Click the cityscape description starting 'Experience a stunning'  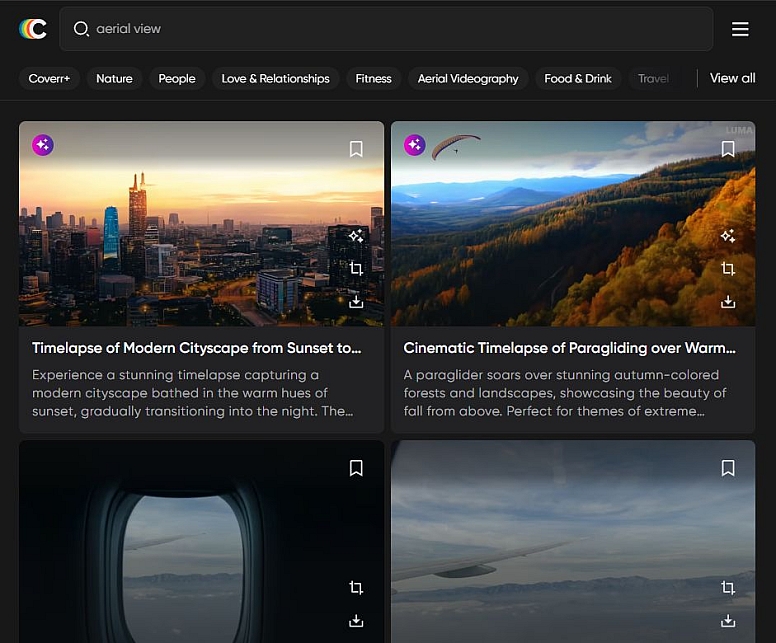[193, 393]
